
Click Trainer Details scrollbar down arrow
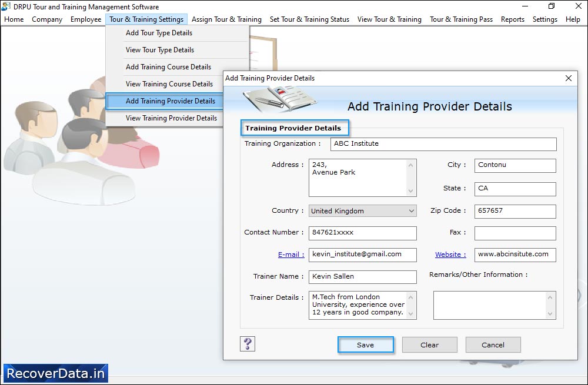(411, 313)
